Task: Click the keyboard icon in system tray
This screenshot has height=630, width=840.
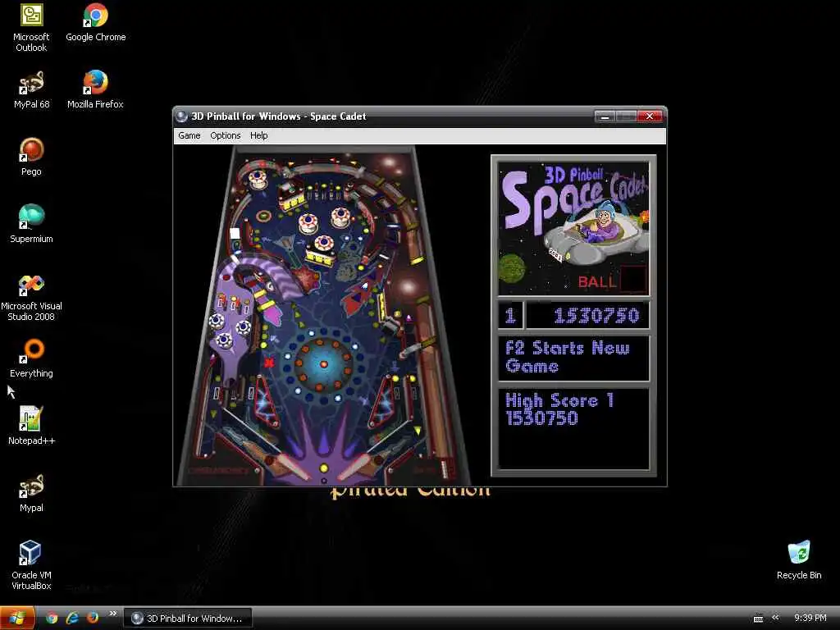Action: point(758,619)
